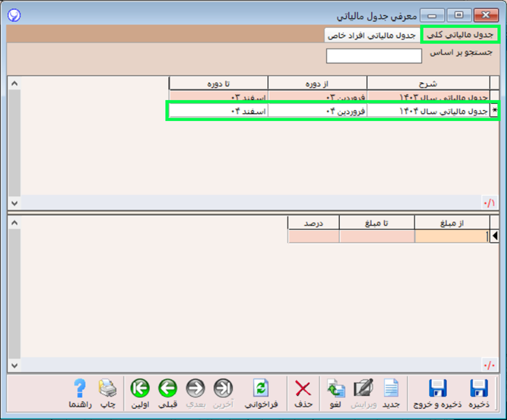Click ذخيره و خروج (Save and Exit) icon

tap(437, 394)
